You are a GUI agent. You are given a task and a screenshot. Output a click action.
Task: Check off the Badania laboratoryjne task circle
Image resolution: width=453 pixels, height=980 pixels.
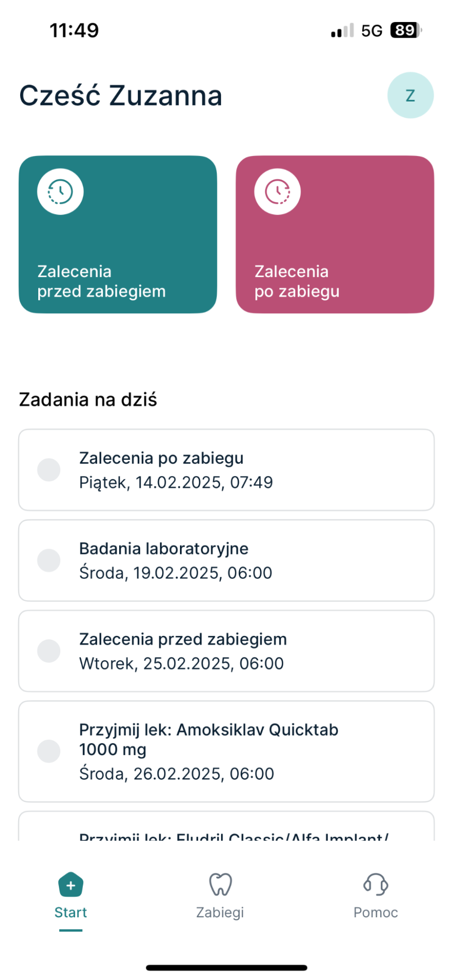click(49, 560)
